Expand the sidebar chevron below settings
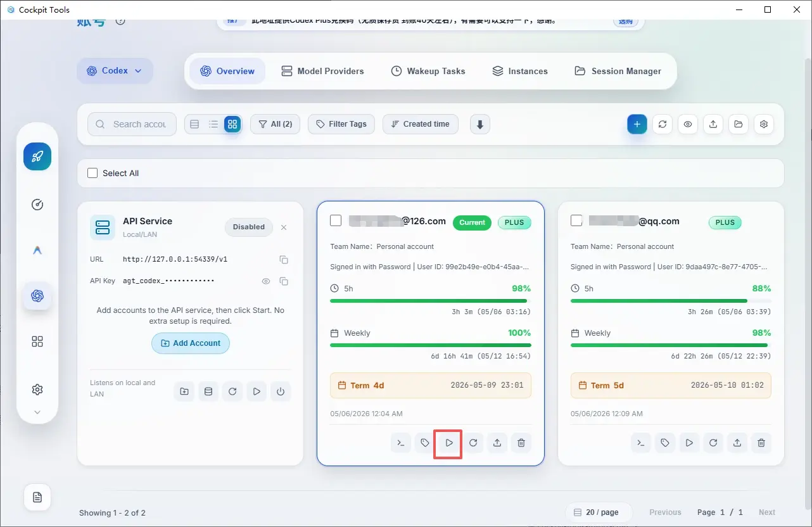812x527 pixels. [37, 412]
